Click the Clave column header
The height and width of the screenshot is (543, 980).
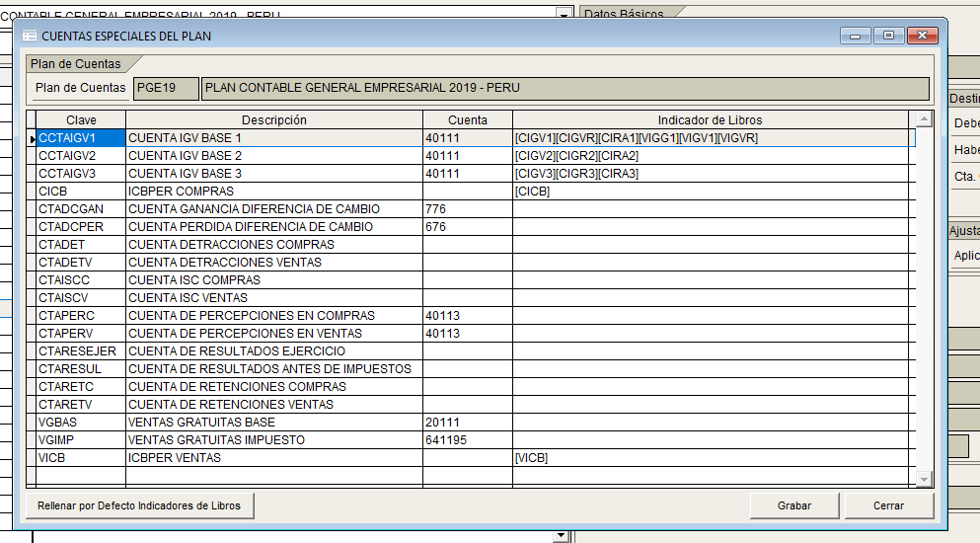pos(81,120)
